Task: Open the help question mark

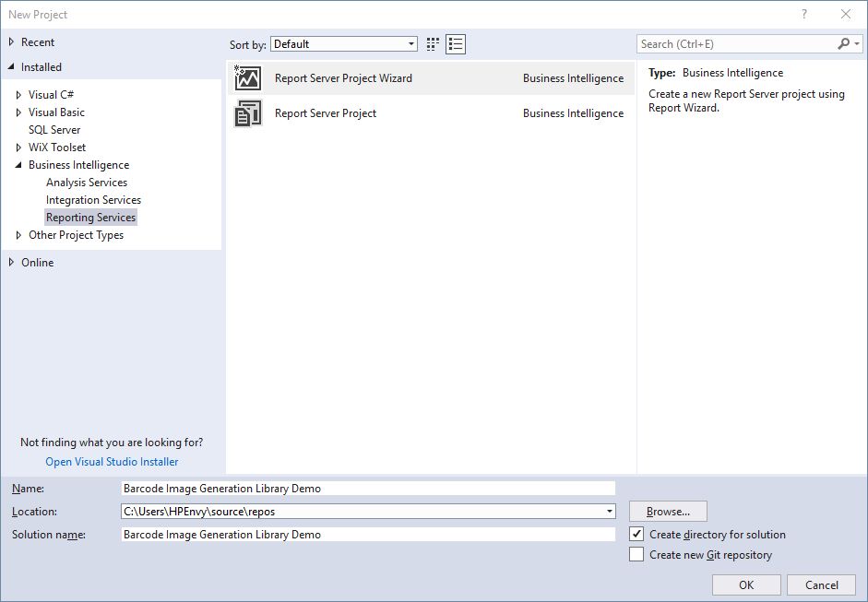Action: coord(804,15)
